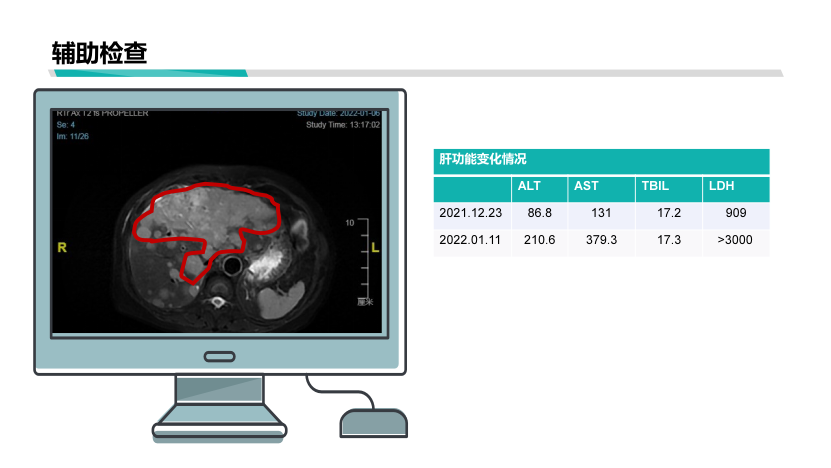Click the Se: 4 series label
The width and height of the screenshot is (831, 468).
[x=66, y=125]
